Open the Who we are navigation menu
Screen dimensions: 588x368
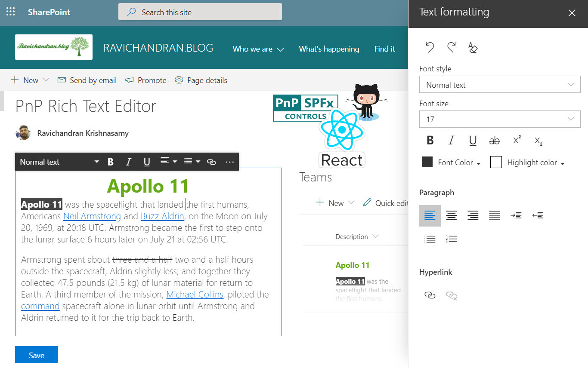coord(258,49)
